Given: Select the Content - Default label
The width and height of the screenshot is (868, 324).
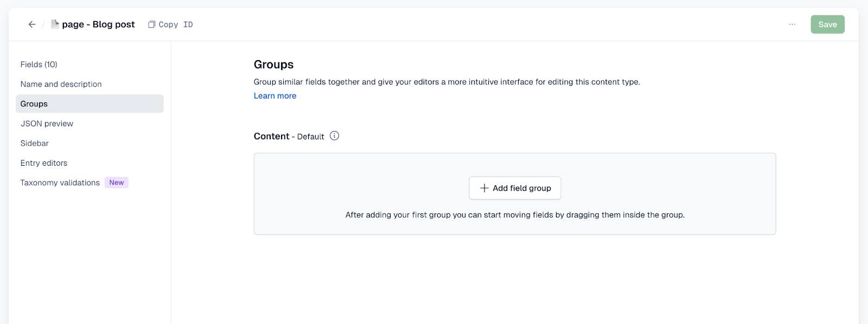Looking at the screenshot, I should [289, 137].
